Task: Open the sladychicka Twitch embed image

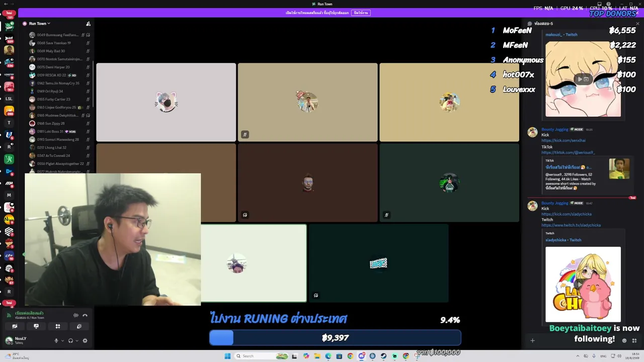Action: (x=583, y=284)
